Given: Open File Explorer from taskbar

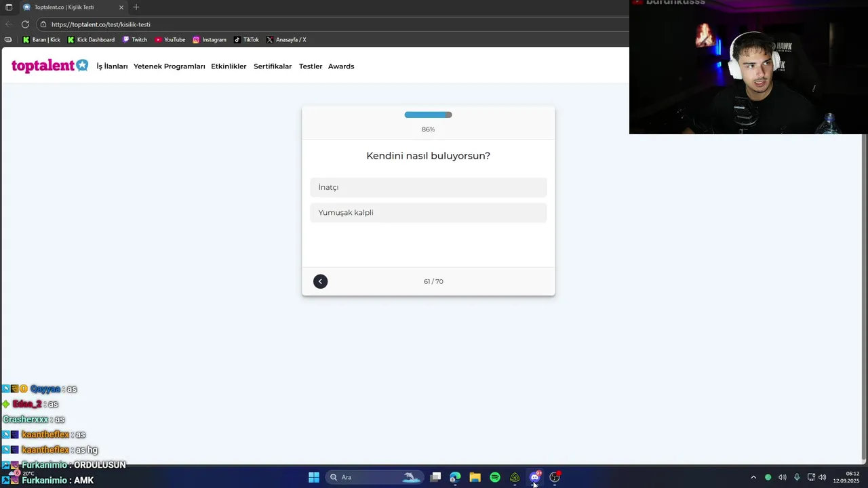Looking at the screenshot, I should pos(475,477).
